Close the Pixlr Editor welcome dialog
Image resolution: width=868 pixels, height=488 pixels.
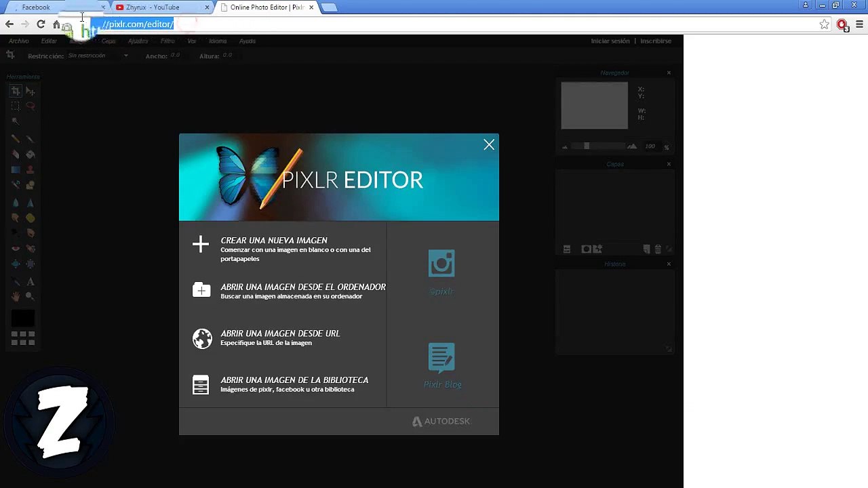489,144
